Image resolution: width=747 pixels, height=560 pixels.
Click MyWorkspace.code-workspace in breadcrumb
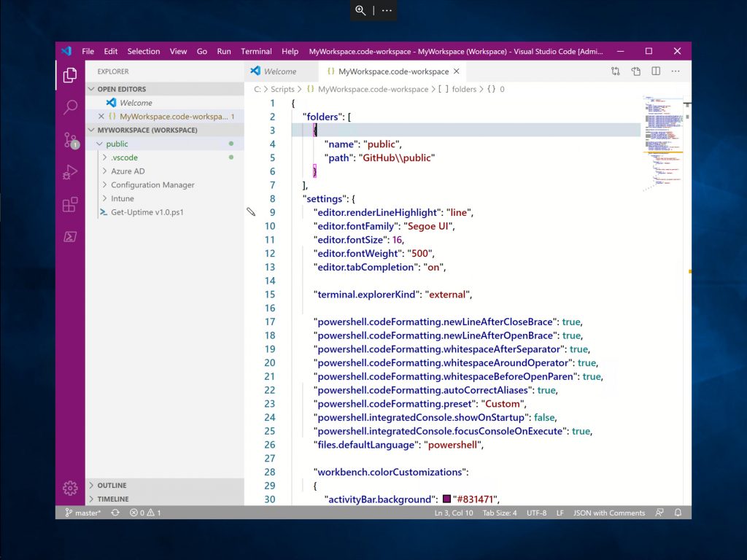pyautogui.click(x=373, y=89)
